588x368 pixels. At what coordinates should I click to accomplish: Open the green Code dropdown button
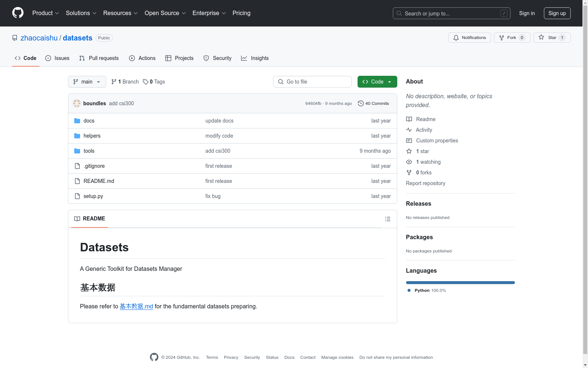pyautogui.click(x=377, y=82)
